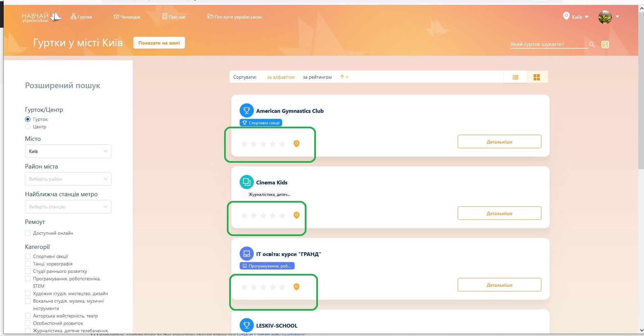Click Детальніше for IT освіта курси ГРАНД
This screenshot has height=336, width=644.
click(x=499, y=285)
